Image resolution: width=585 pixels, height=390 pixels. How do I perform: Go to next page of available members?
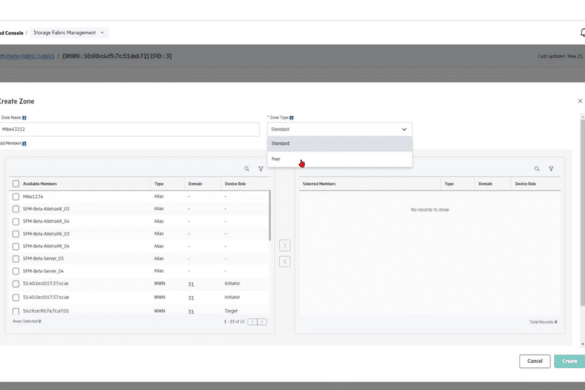262,322
